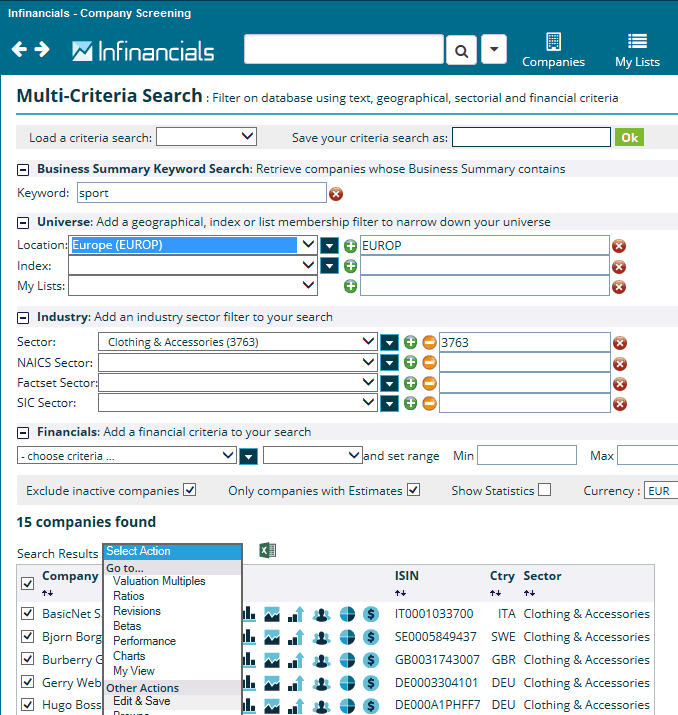Choose Revisions from action menu
Image resolution: width=678 pixels, height=715 pixels.
tap(137, 611)
